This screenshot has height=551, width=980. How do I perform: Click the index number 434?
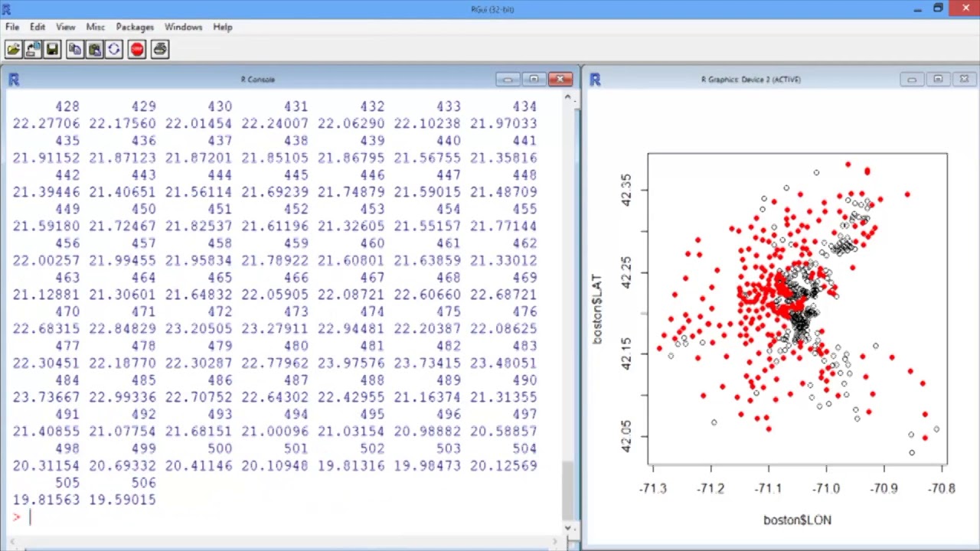tap(524, 106)
